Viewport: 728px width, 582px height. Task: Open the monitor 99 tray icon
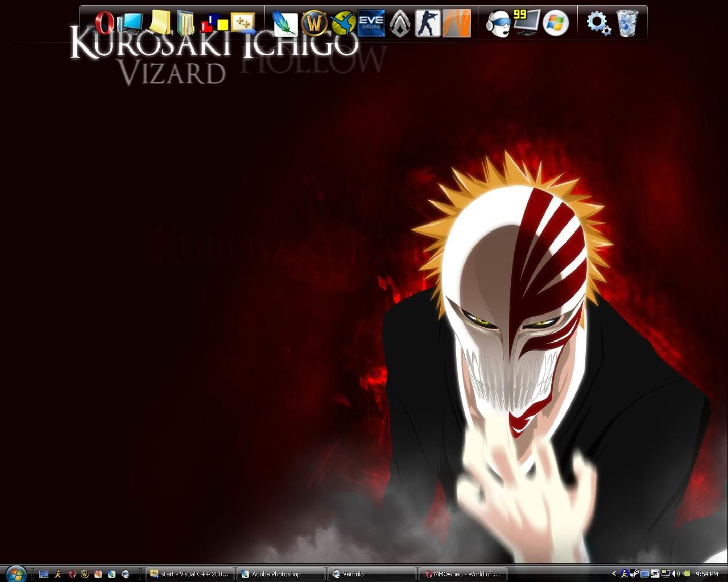tap(665, 573)
